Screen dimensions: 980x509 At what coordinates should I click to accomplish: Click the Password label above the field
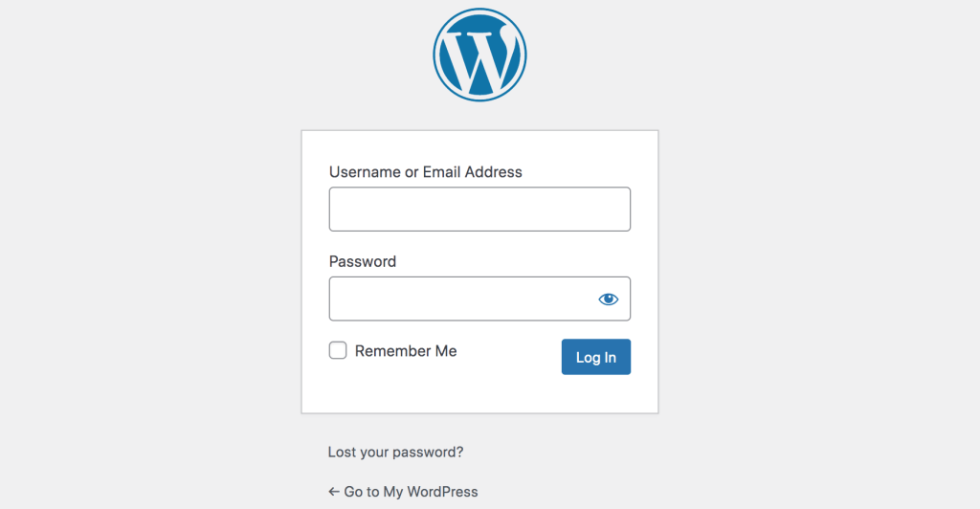pyautogui.click(x=363, y=261)
